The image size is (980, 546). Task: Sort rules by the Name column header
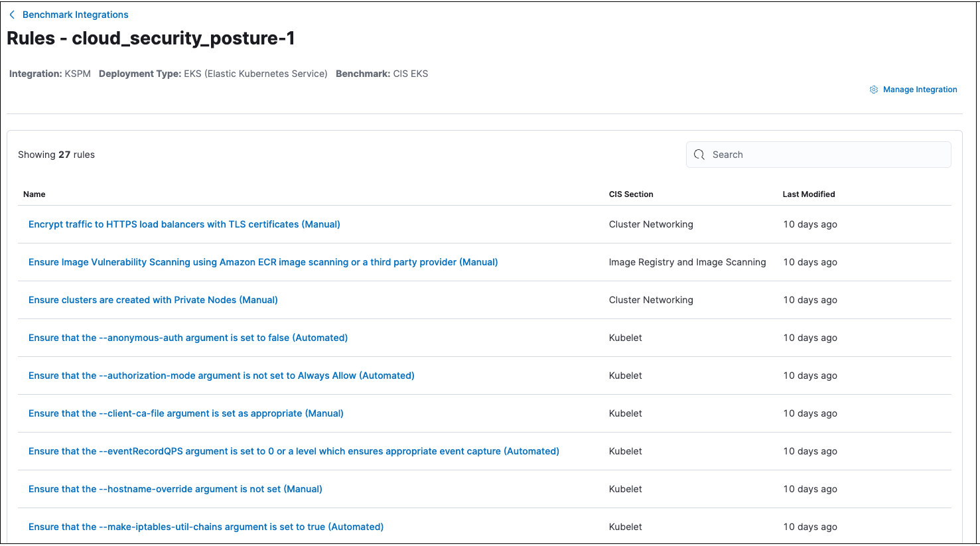(x=34, y=194)
